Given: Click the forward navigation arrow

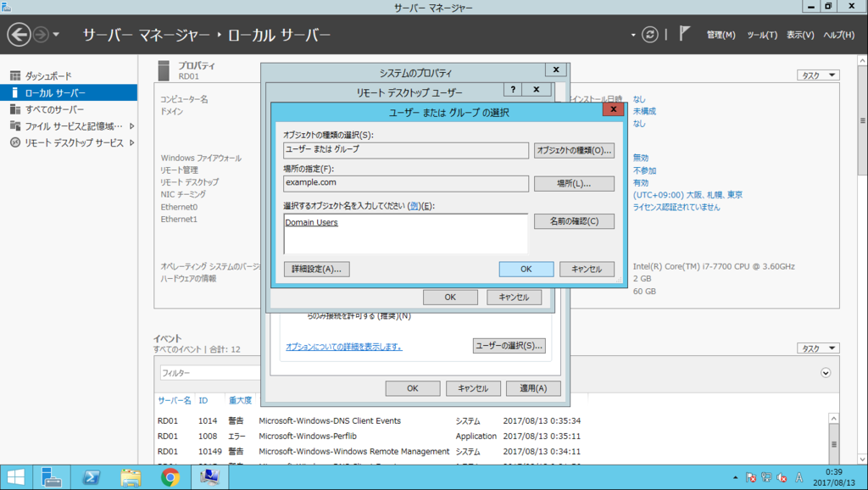Looking at the screenshot, I should coord(41,35).
